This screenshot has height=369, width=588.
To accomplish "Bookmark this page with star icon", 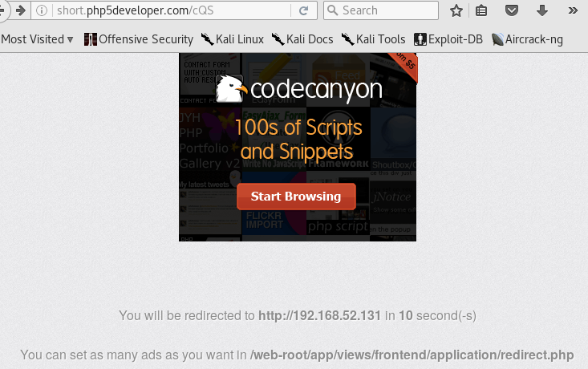I will point(456,10).
